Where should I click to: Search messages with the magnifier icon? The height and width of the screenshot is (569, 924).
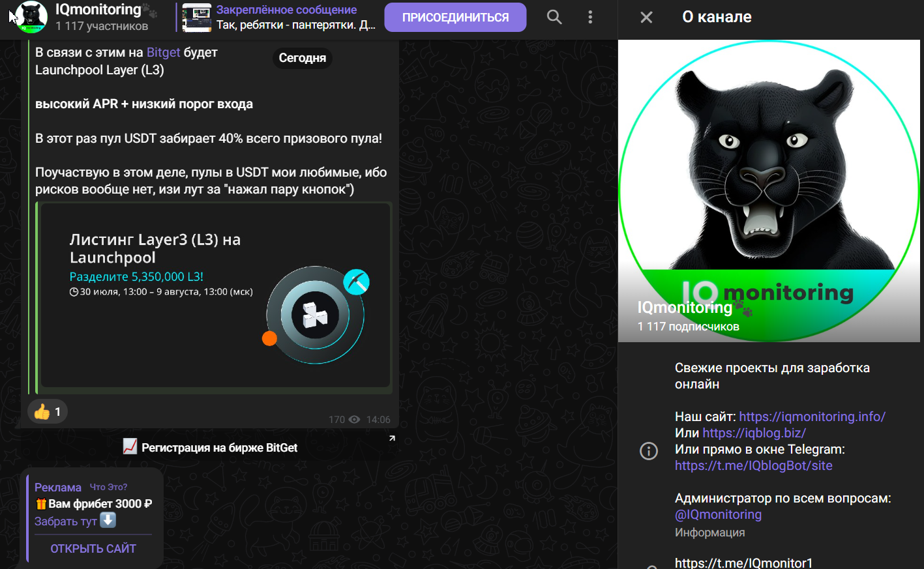pos(554,17)
